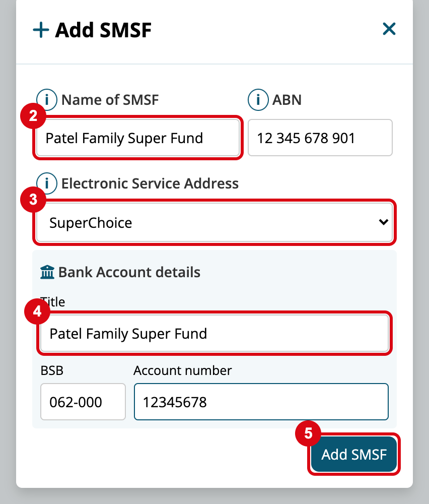Open the Name of SMSF info icon
The width and height of the screenshot is (429, 504).
47,100
